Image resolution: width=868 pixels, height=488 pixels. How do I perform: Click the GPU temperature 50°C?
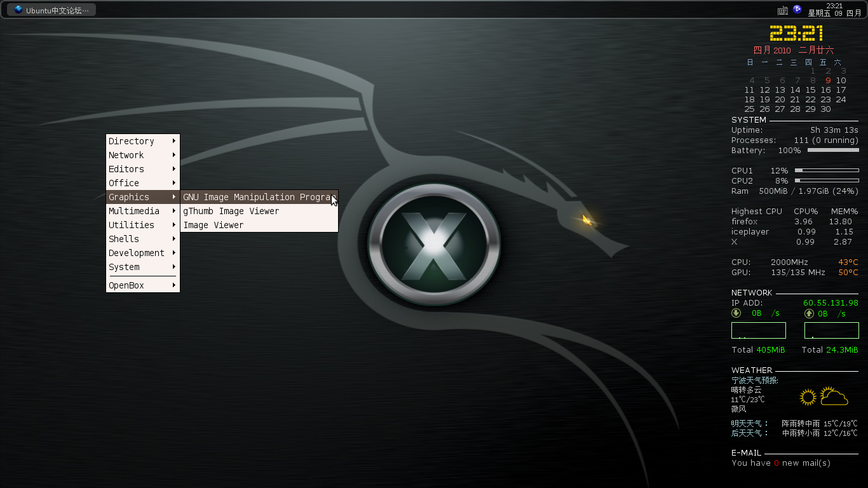(x=848, y=273)
